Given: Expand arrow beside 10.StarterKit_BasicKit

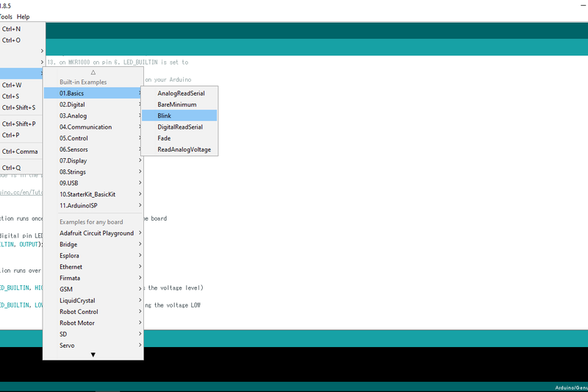Looking at the screenshot, I should pyautogui.click(x=140, y=194).
